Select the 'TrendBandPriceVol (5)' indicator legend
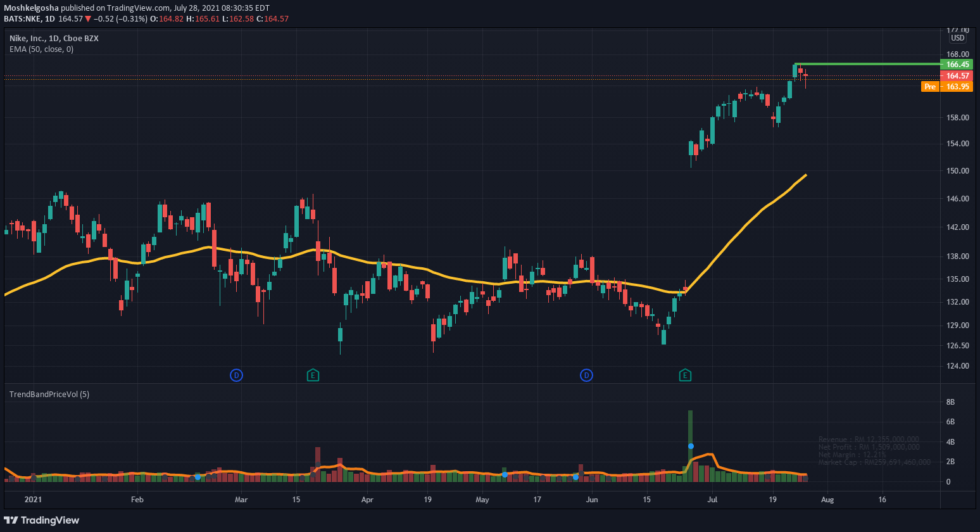Image resolution: width=980 pixels, height=532 pixels. click(49, 395)
